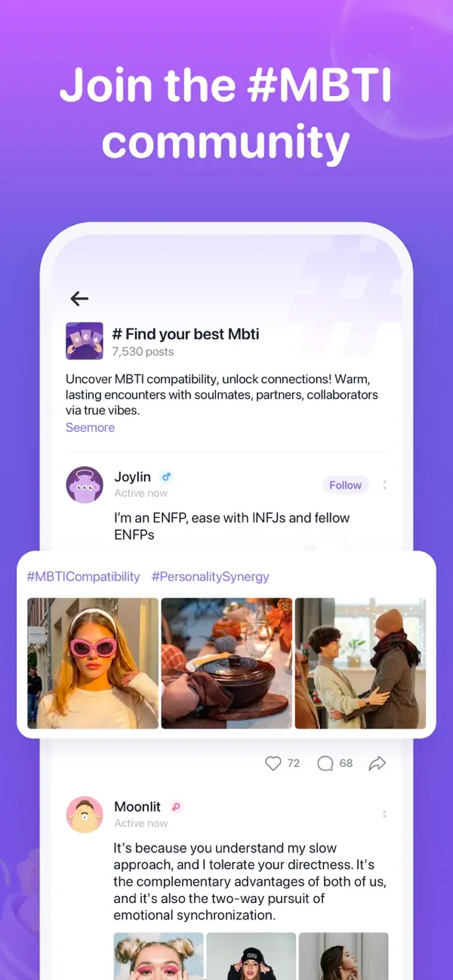Open Joylin's purple avatar
Screen dimensions: 453x980
tap(85, 485)
